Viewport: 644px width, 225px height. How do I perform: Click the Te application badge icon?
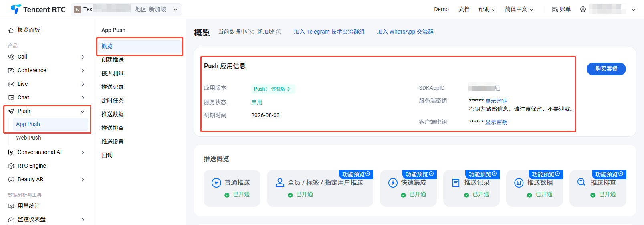coord(77,10)
